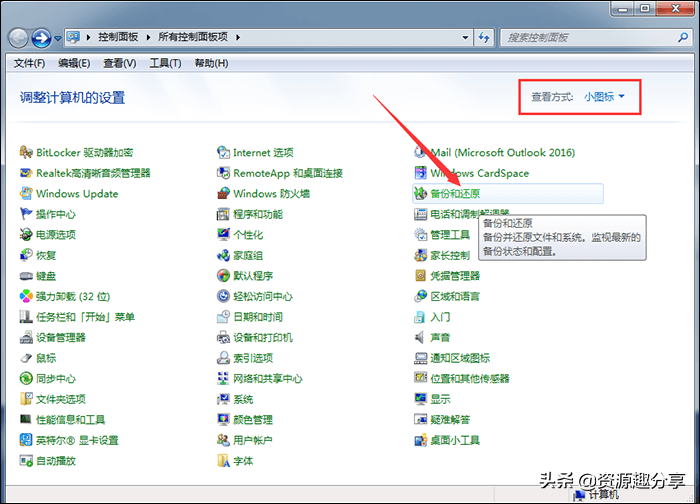
Task: Click the 恢复 icon
Action: click(26, 255)
